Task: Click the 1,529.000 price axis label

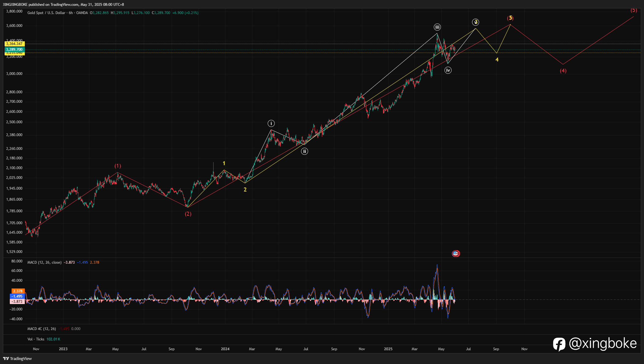Action: coord(14,252)
